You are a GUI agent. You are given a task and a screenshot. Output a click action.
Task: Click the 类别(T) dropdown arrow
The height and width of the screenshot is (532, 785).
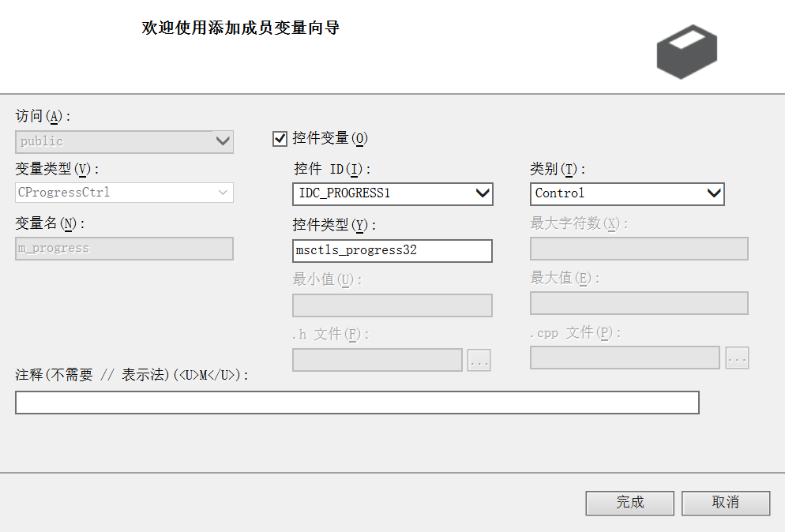pos(714,193)
